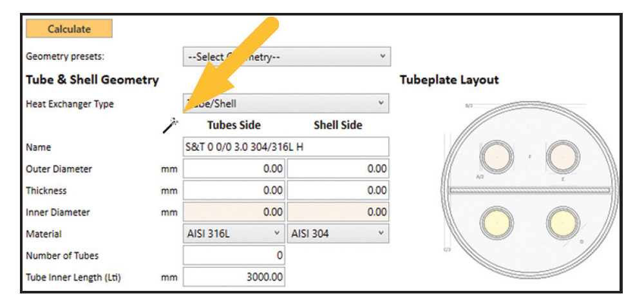The height and width of the screenshot is (307, 644).
Task: Focus the Number of Tubes field
Action: 234,255
